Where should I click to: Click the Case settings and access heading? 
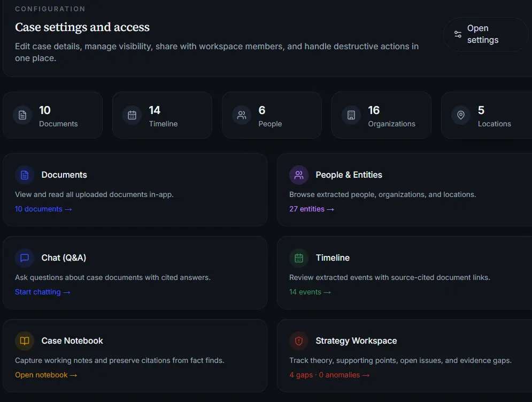tap(82, 27)
